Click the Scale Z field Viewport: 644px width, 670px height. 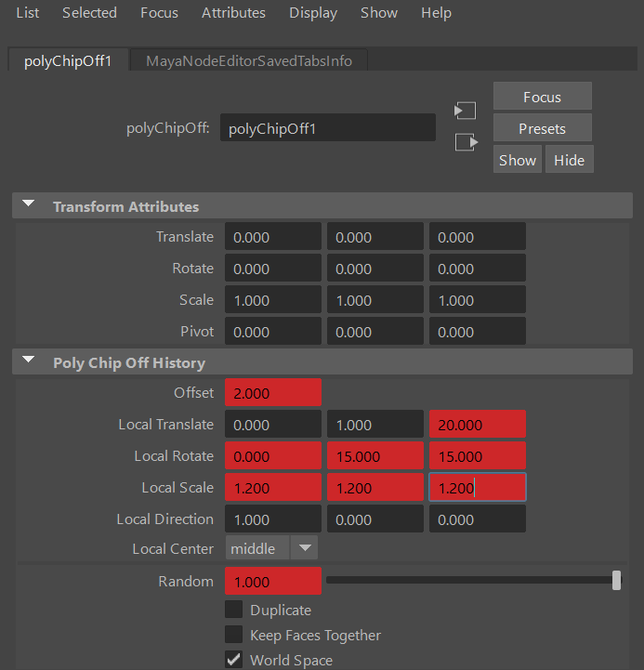tap(478, 299)
